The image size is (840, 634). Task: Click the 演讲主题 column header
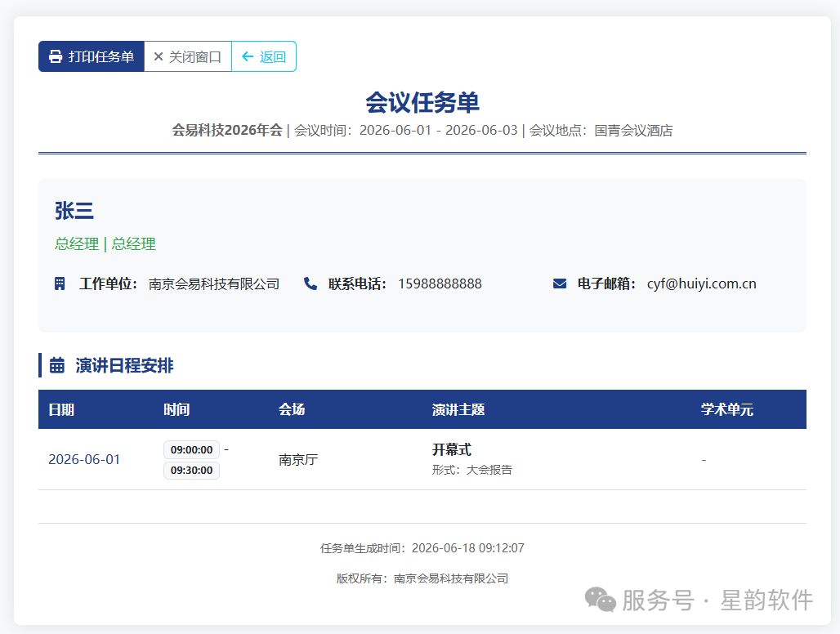point(458,409)
